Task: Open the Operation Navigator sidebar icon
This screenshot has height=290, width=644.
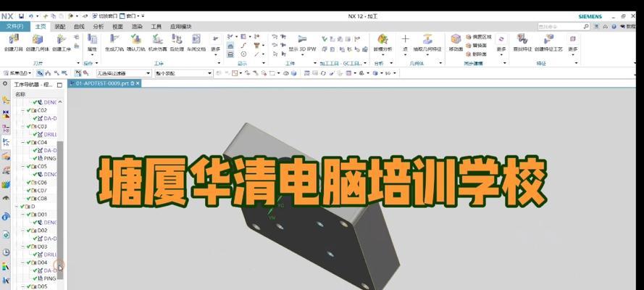Action: point(6,142)
